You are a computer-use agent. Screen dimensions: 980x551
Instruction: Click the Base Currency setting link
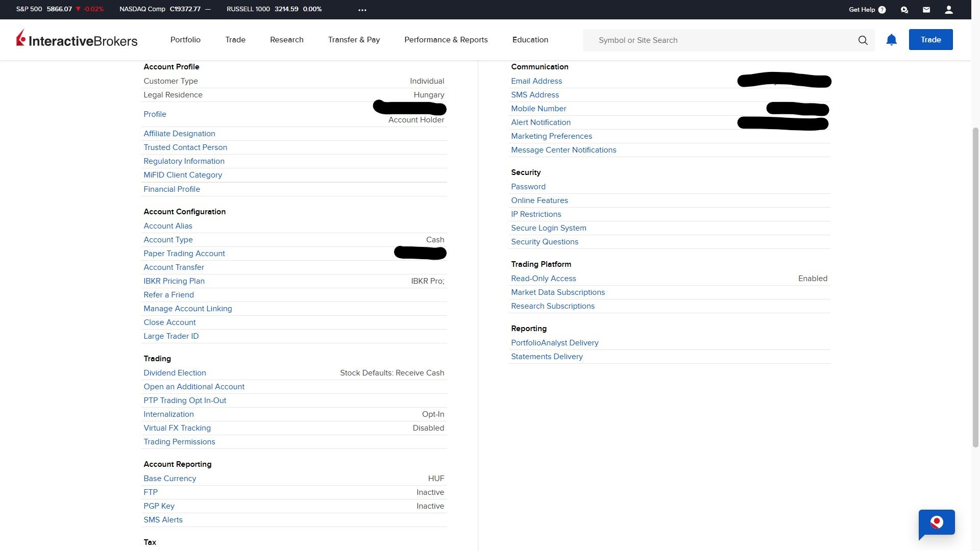click(x=169, y=479)
